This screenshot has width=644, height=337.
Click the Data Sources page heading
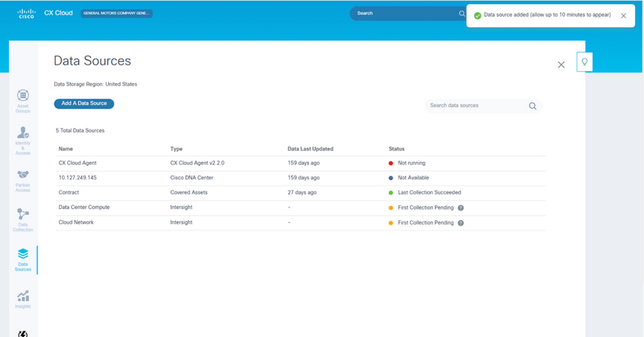(92, 61)
